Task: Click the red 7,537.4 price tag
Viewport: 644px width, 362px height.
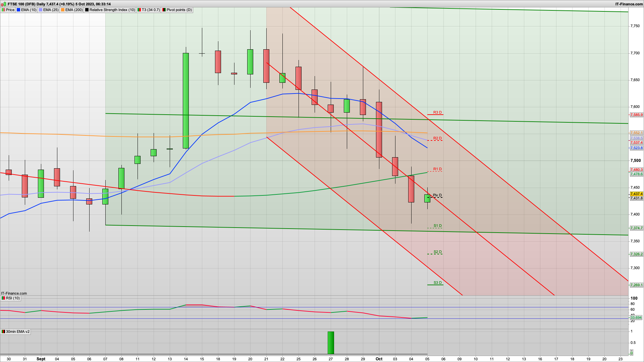Action: tap(636, 142)
